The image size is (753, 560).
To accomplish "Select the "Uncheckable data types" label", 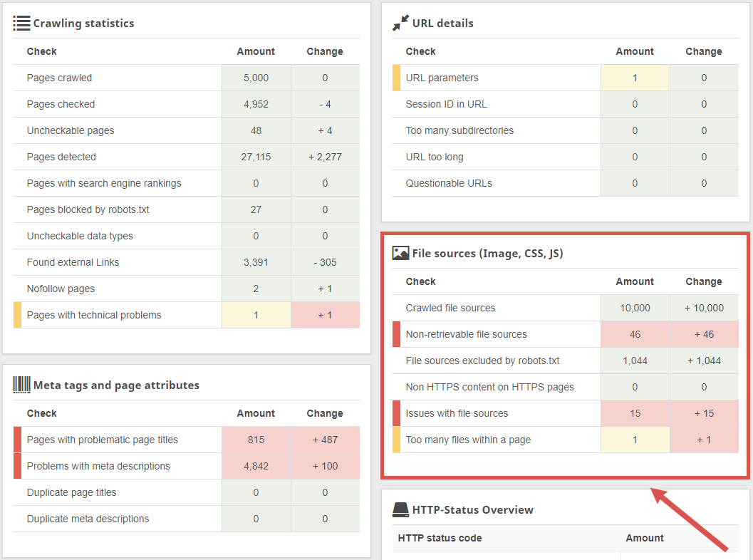I will click(80, 237).
